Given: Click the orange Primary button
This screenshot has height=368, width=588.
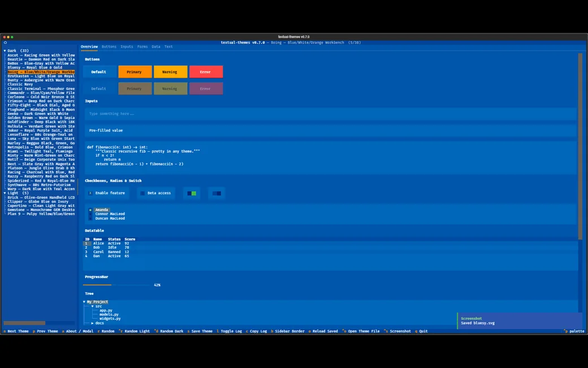Looking at the screenshot, I should coord(135,72).
